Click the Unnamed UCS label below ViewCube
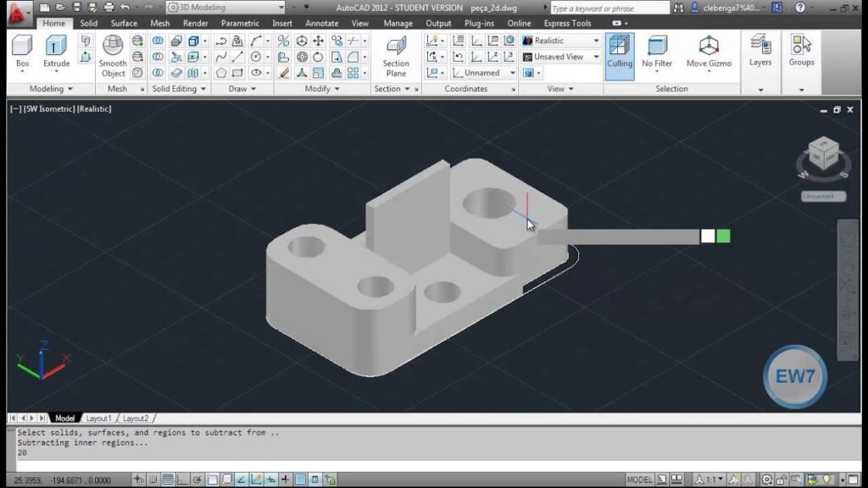 click(x=823, y=197)
